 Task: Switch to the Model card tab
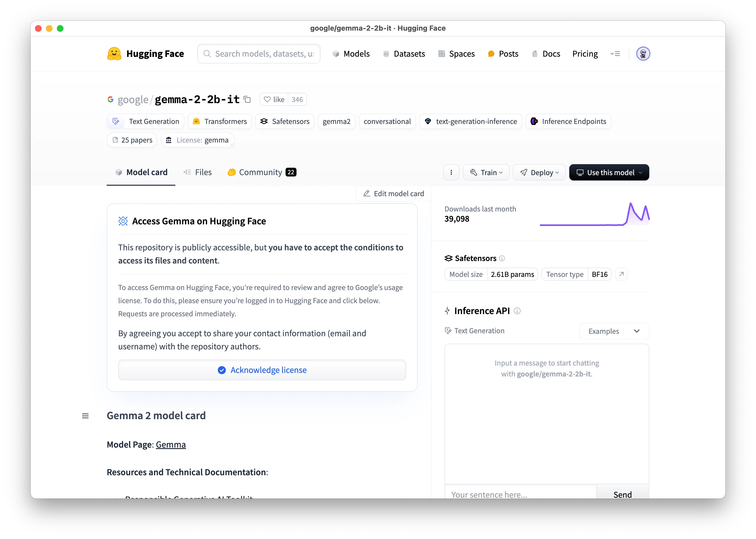coord(141,172)
